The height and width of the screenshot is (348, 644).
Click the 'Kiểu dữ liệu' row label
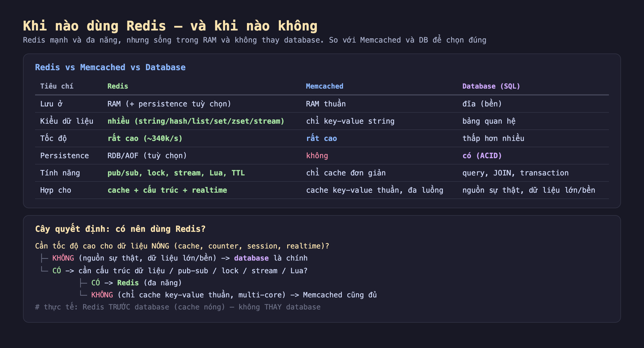67,121
